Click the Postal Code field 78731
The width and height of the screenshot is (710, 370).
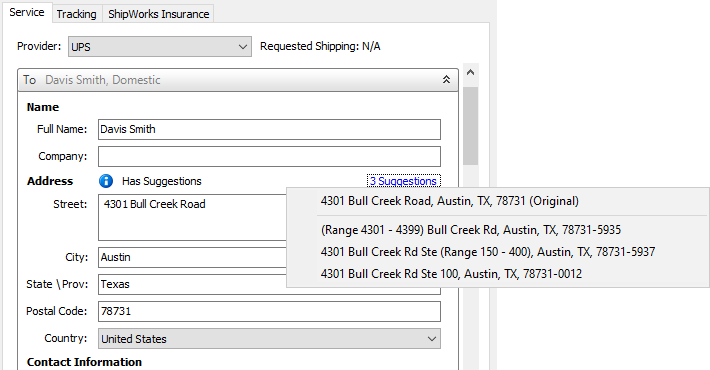tap(269, 312)
